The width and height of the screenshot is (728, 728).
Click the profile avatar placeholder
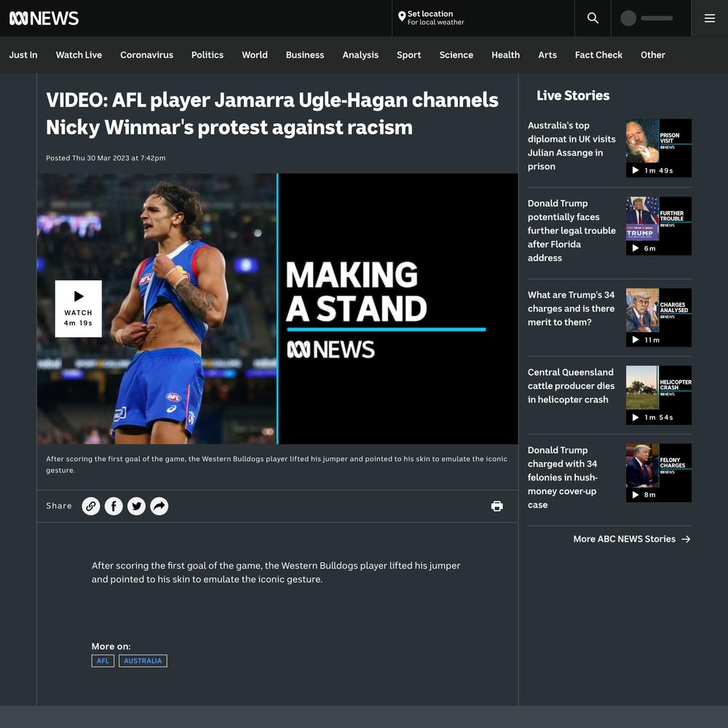(x=628, y=18)
